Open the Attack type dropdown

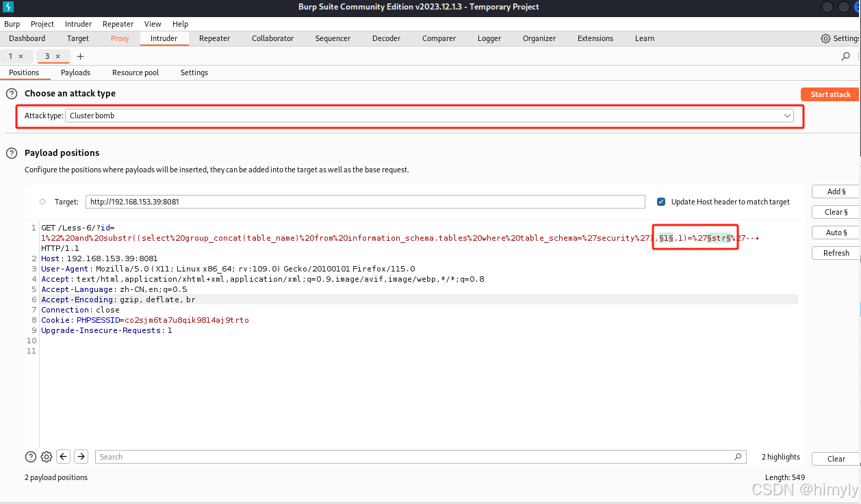(x=429, y=116)
